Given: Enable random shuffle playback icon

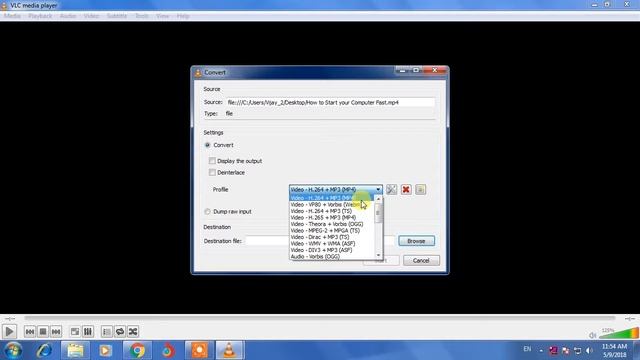Looking at the screenshot, I should click(133, 331).
